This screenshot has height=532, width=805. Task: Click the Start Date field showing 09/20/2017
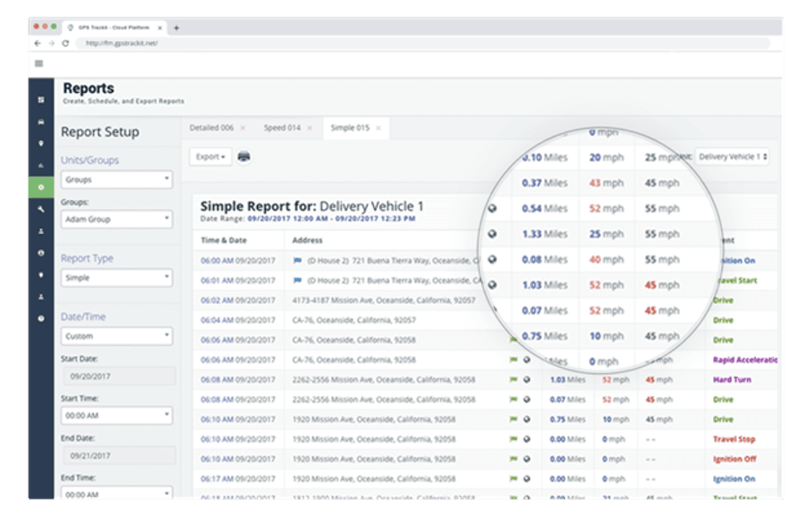117,377
